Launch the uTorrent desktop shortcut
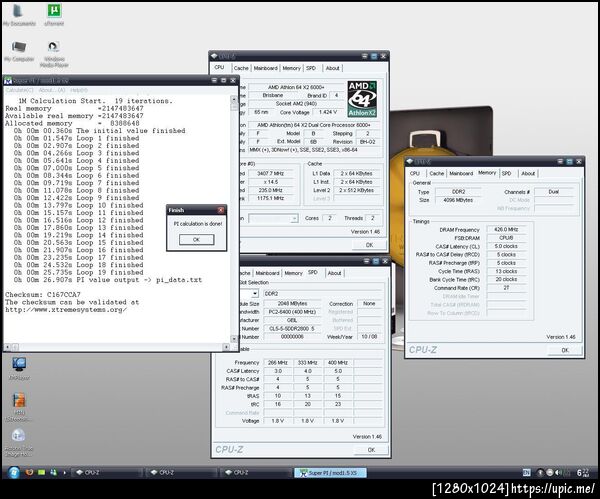The height and width of the screenshot is (499, 600). [x=54, y=15]
